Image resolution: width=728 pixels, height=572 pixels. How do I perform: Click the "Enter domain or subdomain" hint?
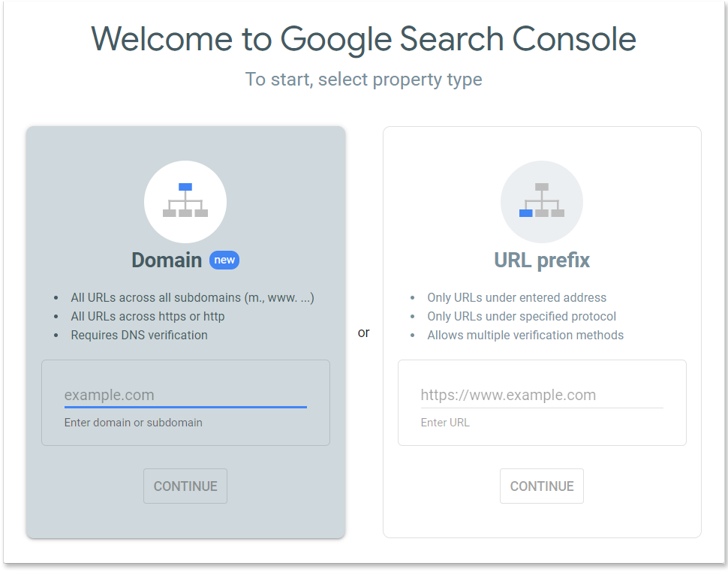[134, 423]
